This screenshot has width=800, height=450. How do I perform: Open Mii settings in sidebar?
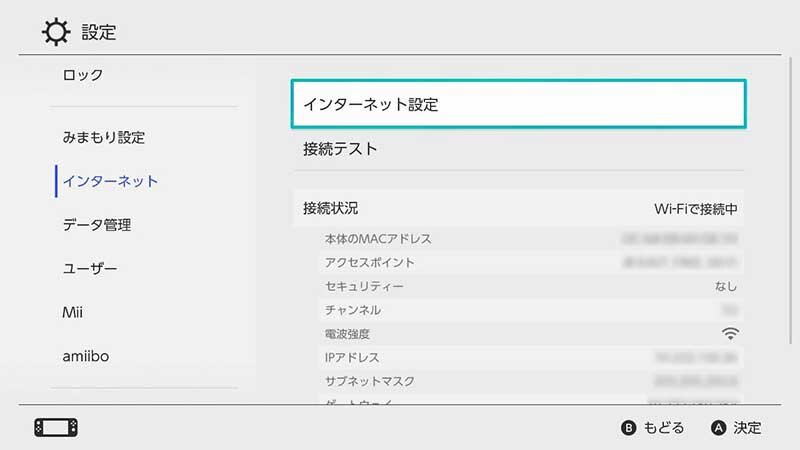click(x=72, y=312)
